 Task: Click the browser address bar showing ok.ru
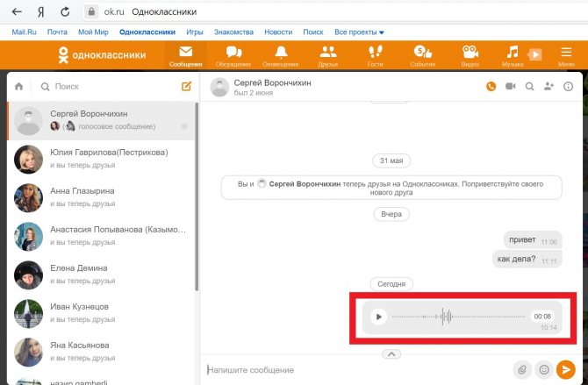pyautogui.click(x=333, y=11)
